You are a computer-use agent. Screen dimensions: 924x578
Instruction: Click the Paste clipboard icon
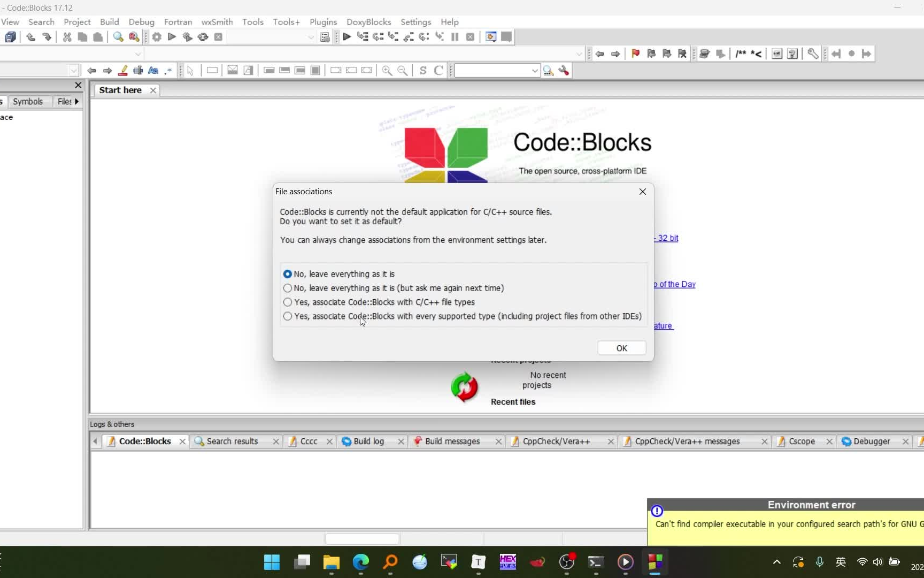(x=98, y=37)
